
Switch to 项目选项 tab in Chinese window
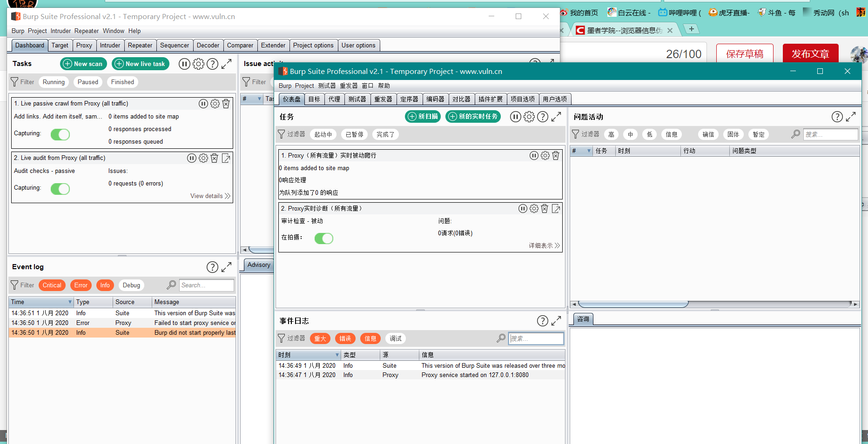(x=523, y=99)
